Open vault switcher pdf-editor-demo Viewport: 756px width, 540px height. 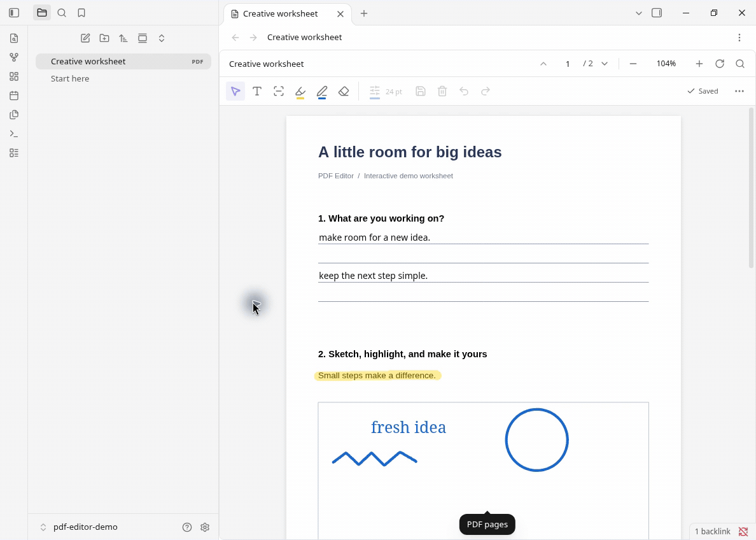[x=80, y=527]
